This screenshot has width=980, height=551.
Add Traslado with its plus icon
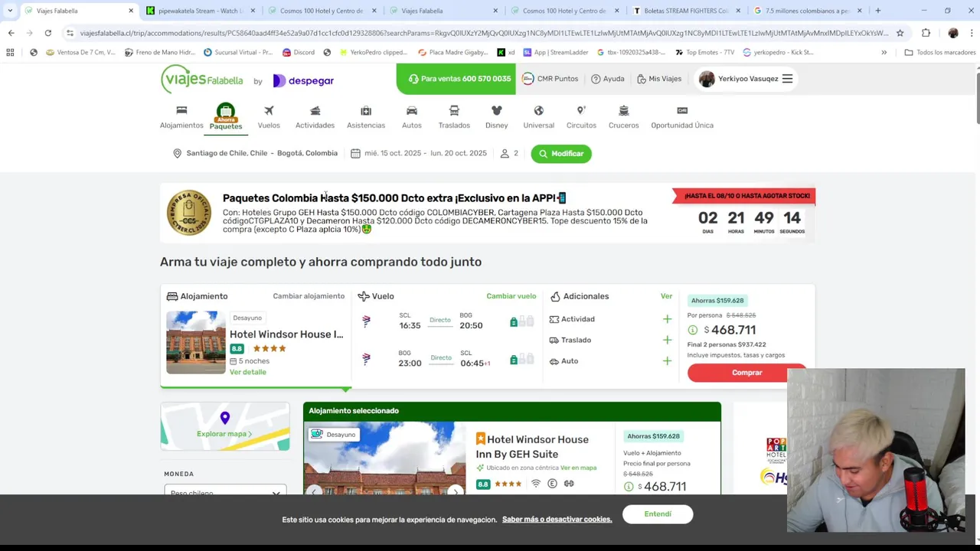[x=667, y=340]
